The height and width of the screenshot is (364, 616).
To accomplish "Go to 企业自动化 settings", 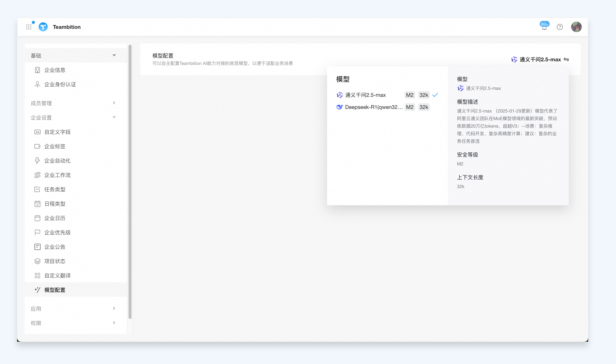I will 76,161.
